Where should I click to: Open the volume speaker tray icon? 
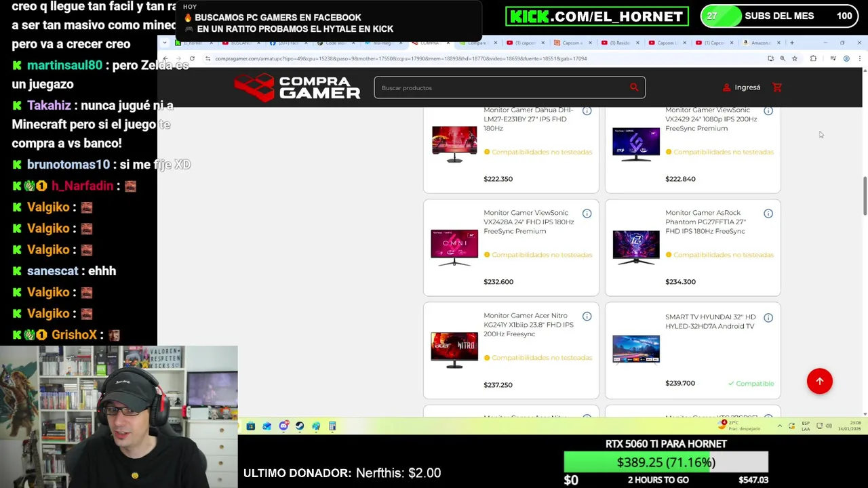pyautogui.click(x=829, y=426)
